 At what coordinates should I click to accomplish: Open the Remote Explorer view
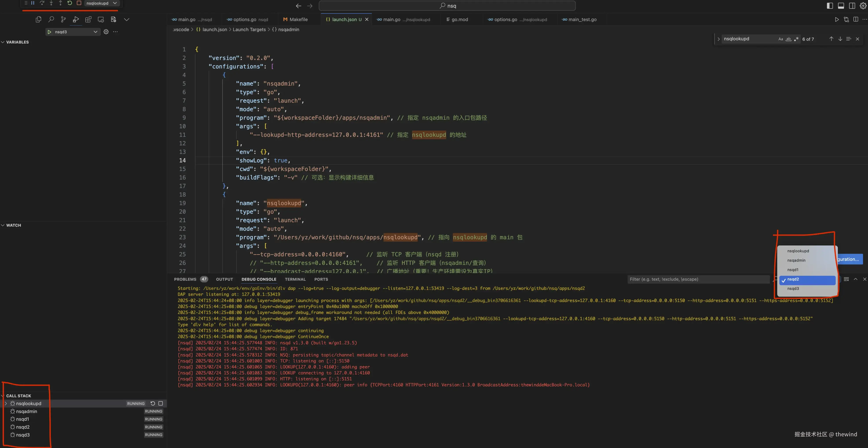tap(101, 20)
